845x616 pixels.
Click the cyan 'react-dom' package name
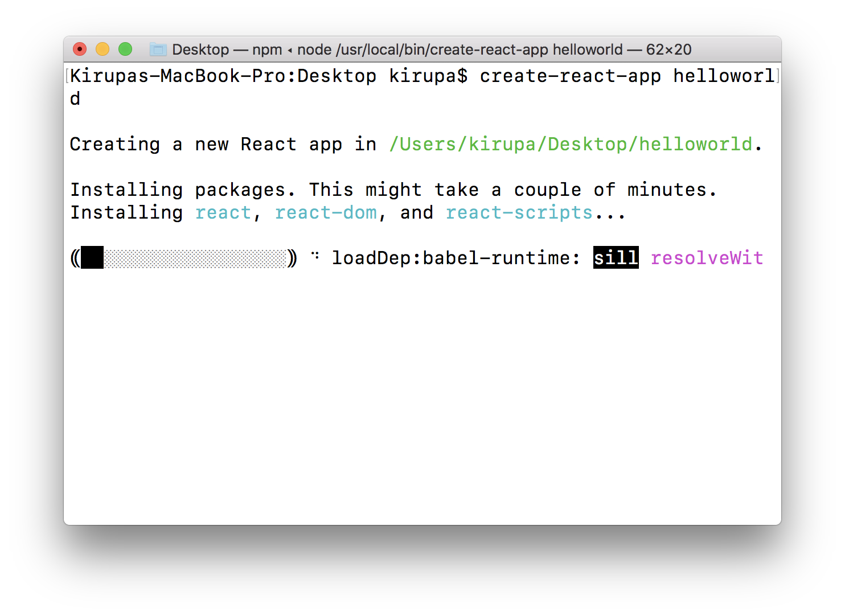pos(326,212)
